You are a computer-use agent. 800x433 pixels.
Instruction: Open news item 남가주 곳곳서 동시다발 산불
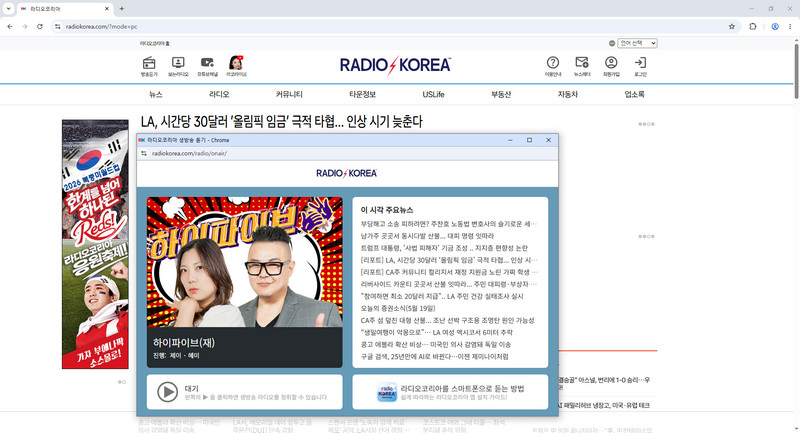pos(427,236)
